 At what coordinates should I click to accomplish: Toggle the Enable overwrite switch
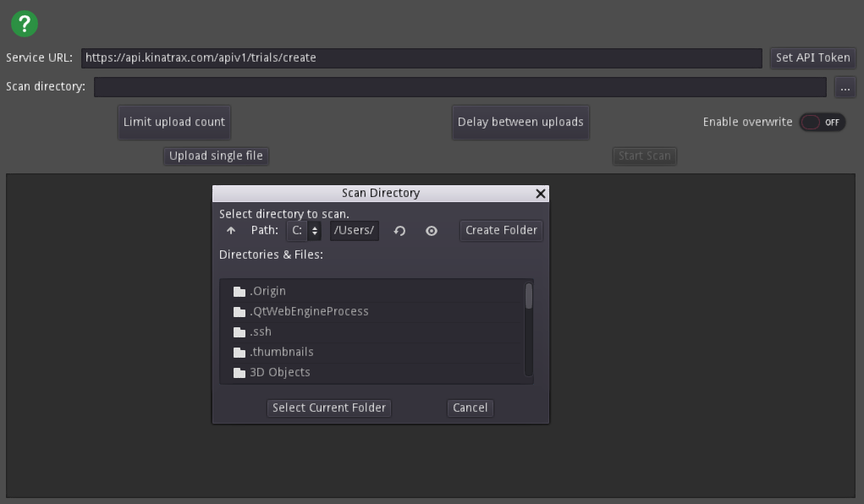[822, 122]
